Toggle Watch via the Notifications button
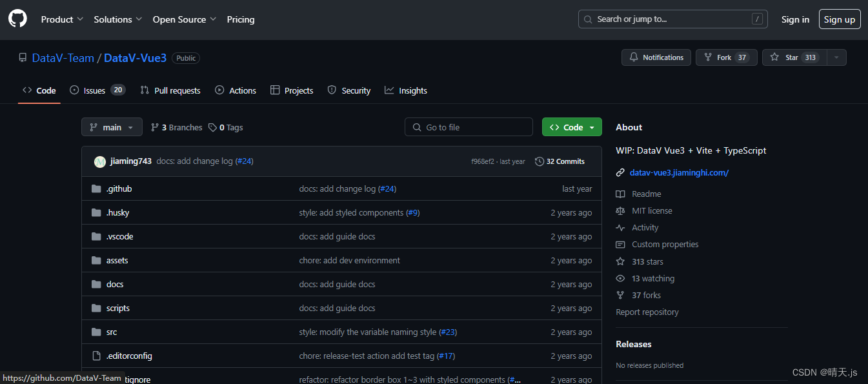This screenshot has height=384, width=868. click(x=656, y=57)
